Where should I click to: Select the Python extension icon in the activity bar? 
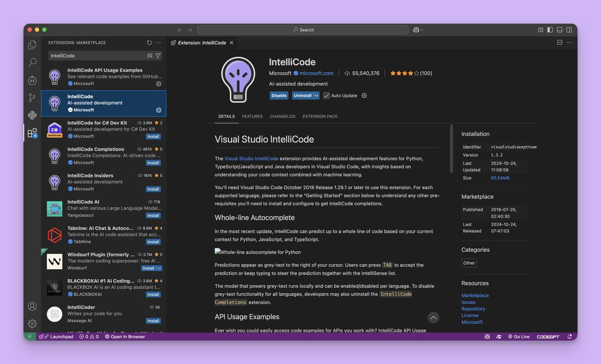click(32, 115)
